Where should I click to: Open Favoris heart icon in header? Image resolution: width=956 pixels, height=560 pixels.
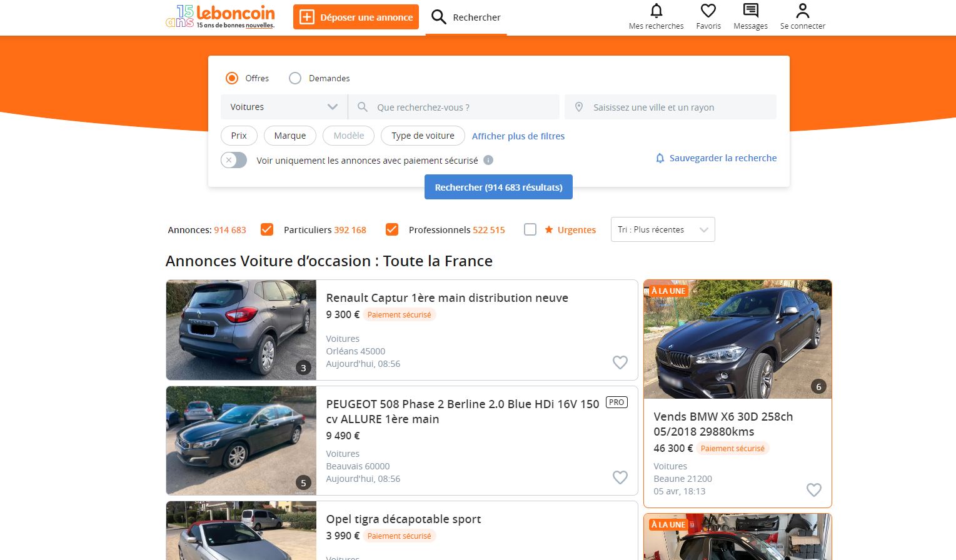click(708, 11)
